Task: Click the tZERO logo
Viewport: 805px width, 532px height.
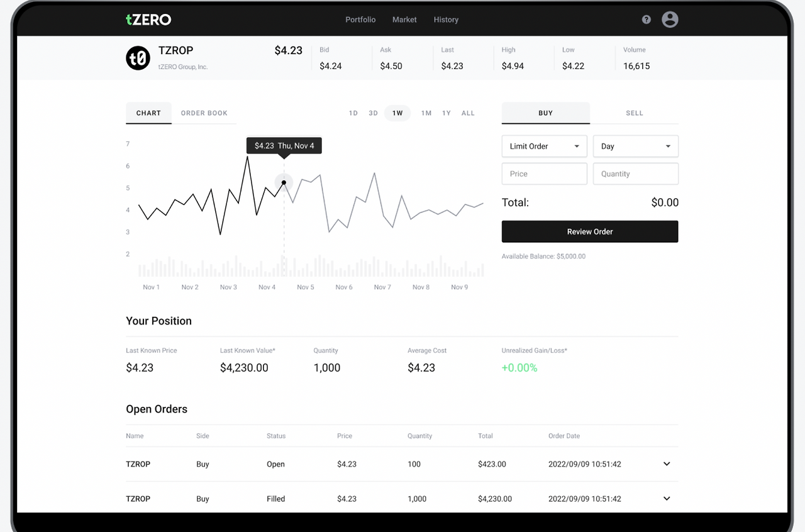Action: pos(148,19)
